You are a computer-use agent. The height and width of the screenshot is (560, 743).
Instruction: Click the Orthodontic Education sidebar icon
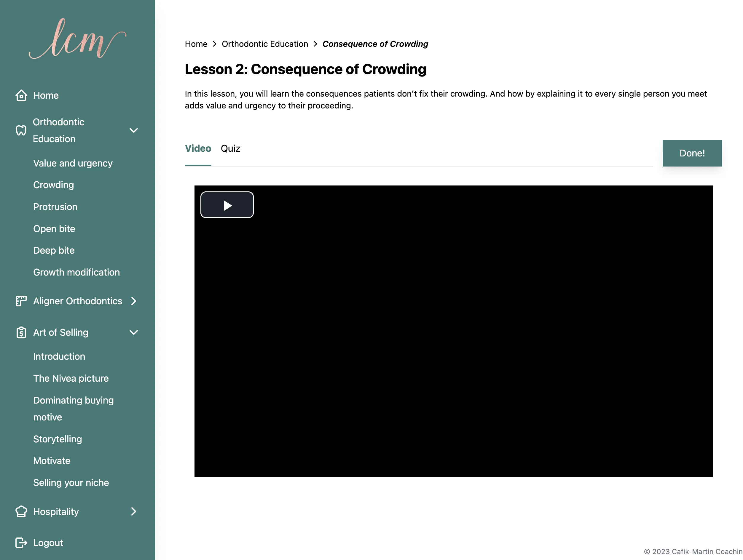tap(21, 130)
